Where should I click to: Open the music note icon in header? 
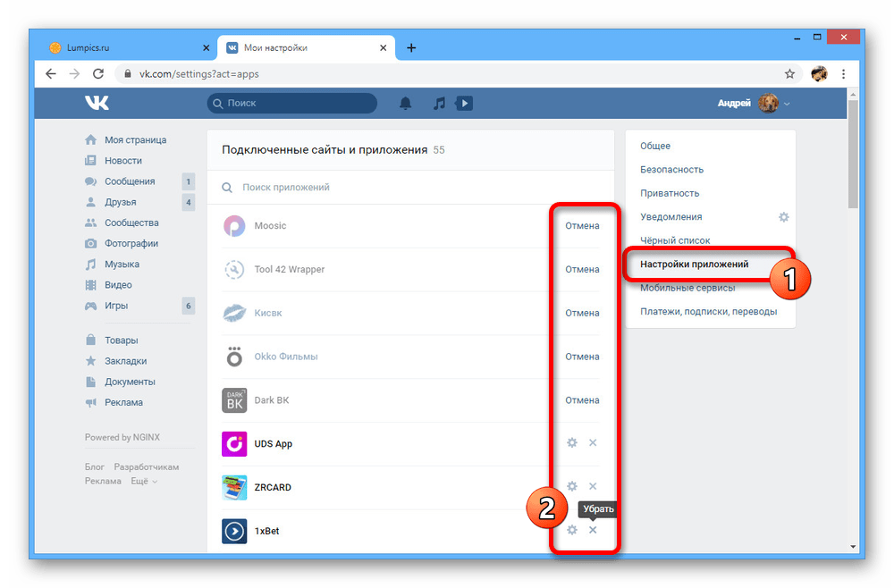pos(439,103)
